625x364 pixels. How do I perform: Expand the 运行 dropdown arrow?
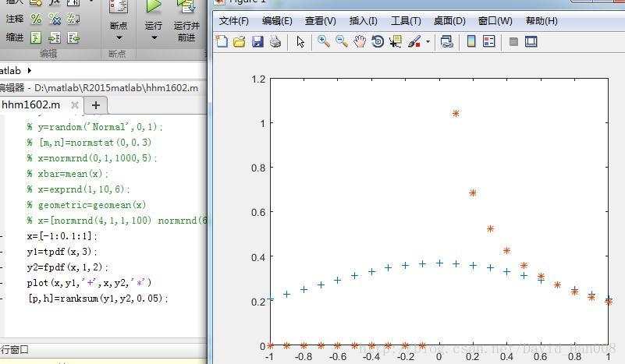point(154,38)
